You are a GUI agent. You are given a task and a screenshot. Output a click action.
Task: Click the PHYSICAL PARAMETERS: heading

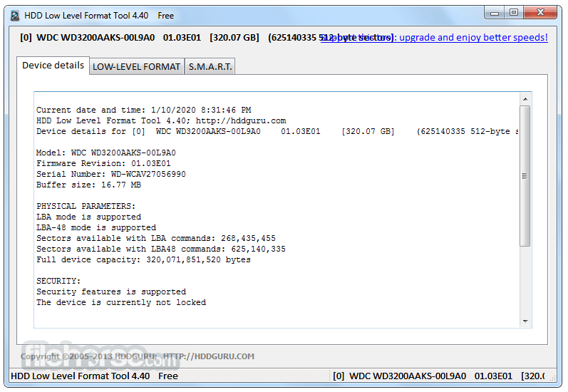[86, 207]
